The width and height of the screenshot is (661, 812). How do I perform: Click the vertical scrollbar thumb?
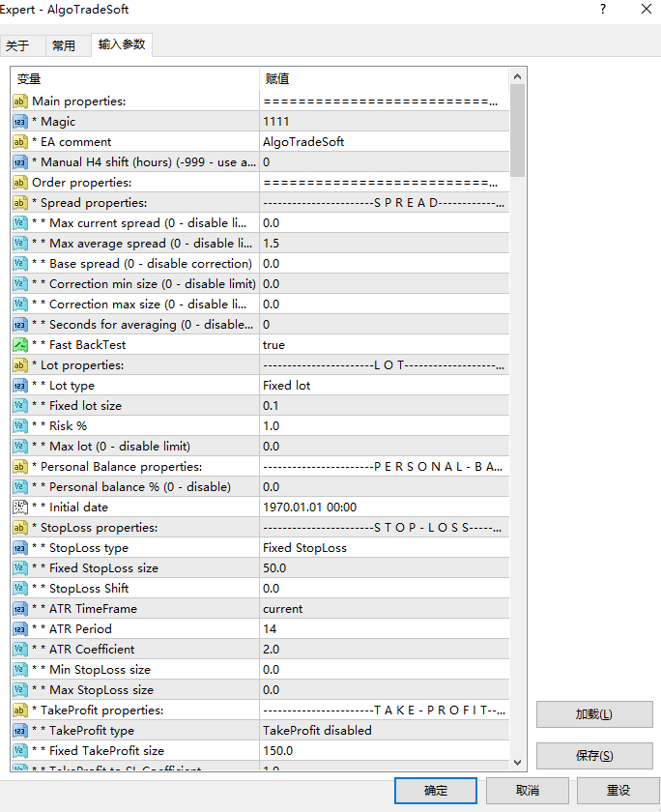click(517, 130)
